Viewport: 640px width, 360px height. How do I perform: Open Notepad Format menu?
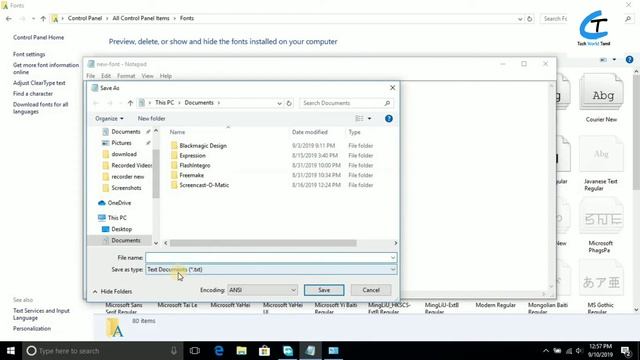pyautogui.click(x=126, y=76)
